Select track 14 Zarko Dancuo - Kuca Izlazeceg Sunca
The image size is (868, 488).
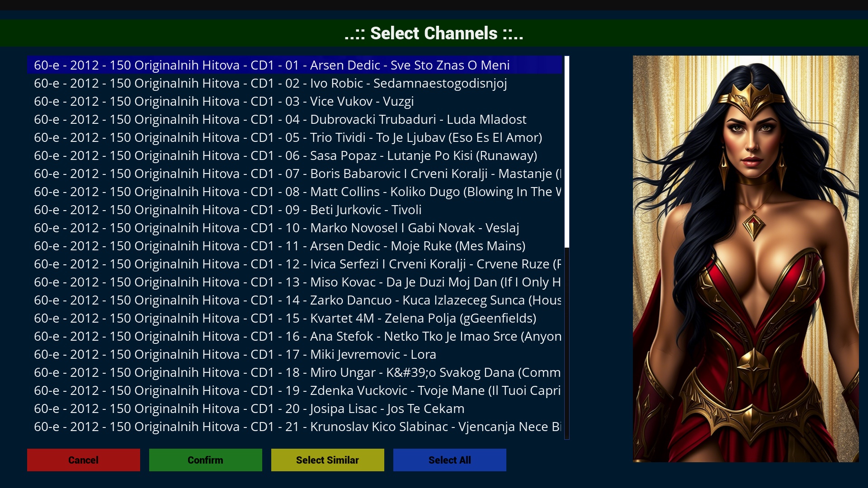coord(294,300)
